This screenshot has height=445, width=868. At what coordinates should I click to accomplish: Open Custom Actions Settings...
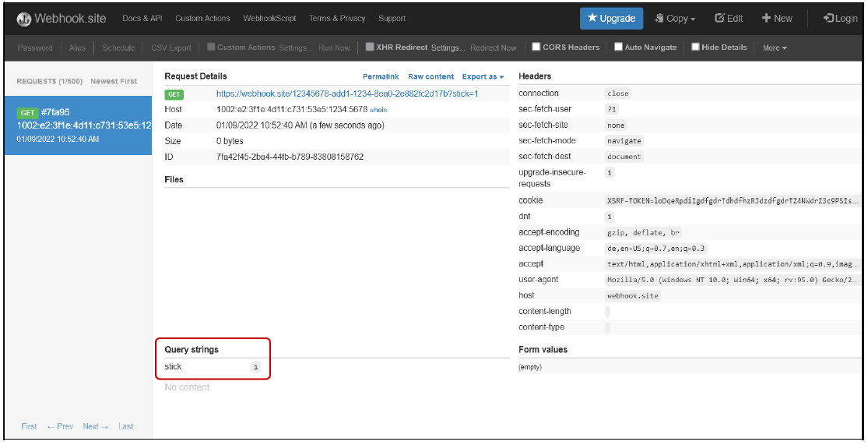click(296, 48)
